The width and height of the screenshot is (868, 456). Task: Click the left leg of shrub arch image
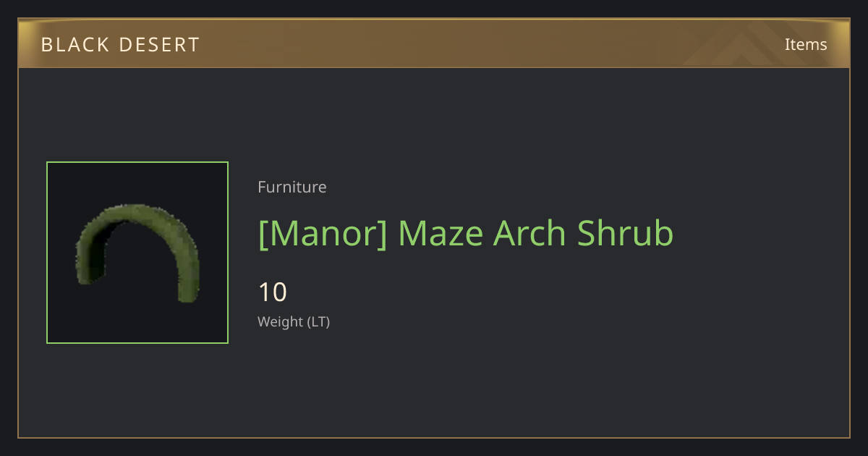[x=88, y=262]
